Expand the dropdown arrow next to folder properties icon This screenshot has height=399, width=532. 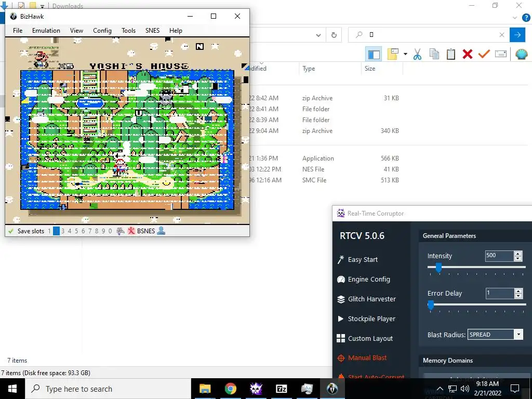coord(405,54)
